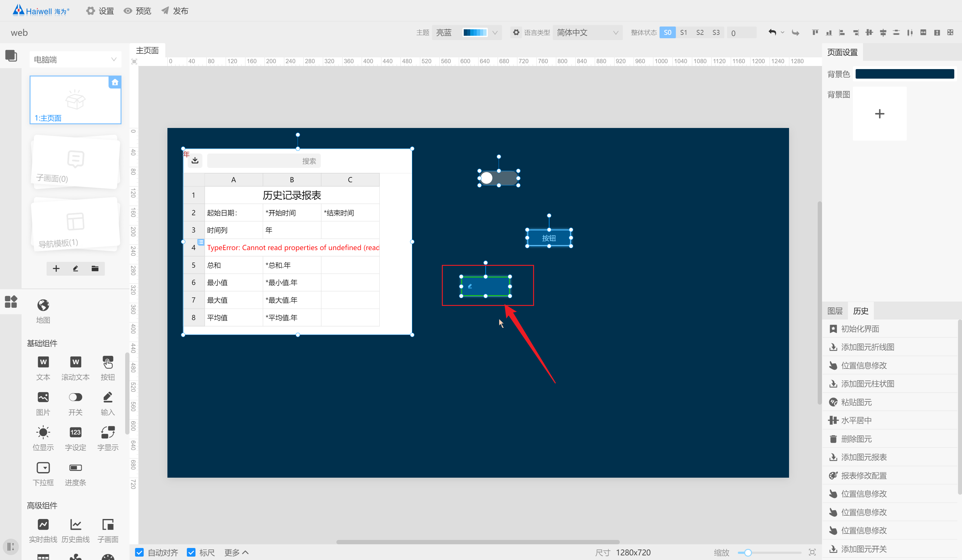
Task: Click the rename page pencil icon
Action: (x=76, y=268)
